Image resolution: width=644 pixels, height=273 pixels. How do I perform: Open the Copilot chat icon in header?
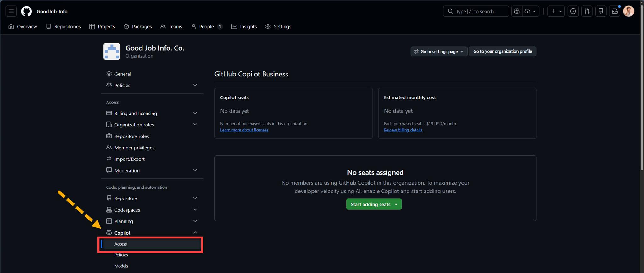[517, 11]
